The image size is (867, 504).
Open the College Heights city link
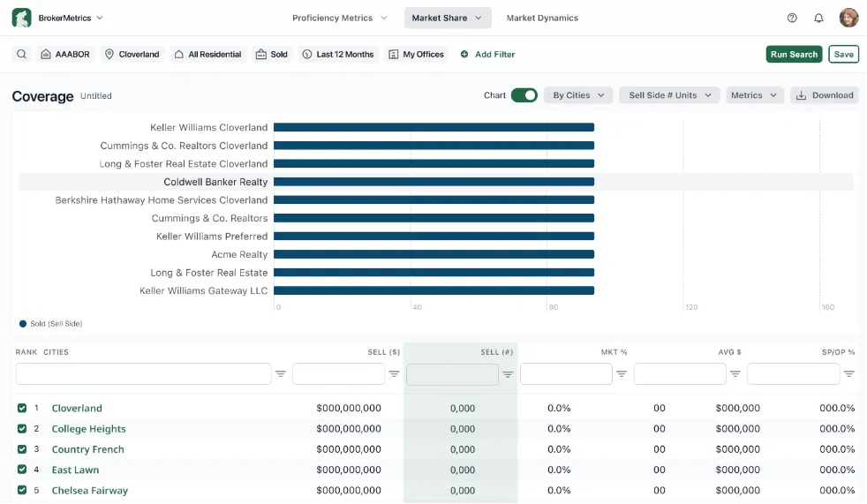point(88,428)
